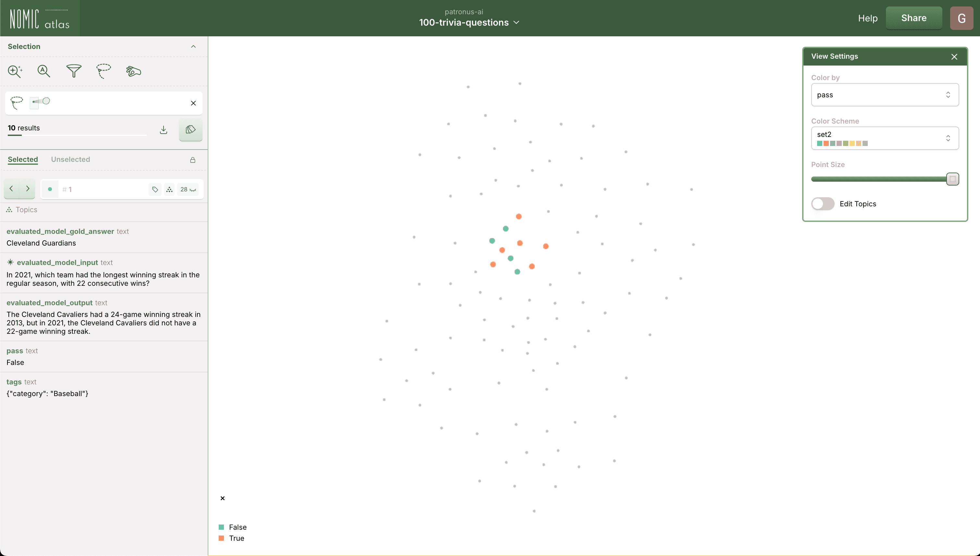Remove the active lasso selection filter
Viewport: 980px width, 556px height.
click(193, 103)
